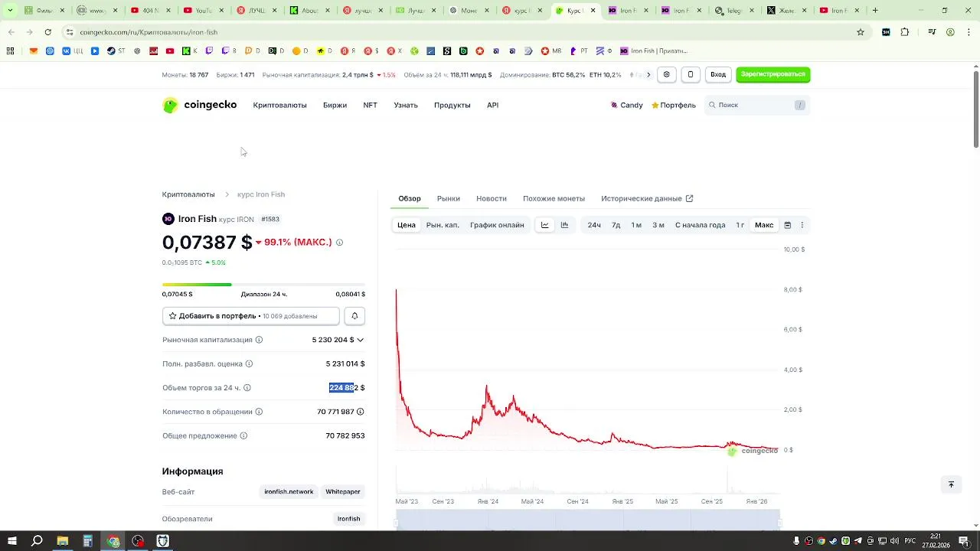Click circulating supply 70 771 987 detail icon

tap(361, 412)
